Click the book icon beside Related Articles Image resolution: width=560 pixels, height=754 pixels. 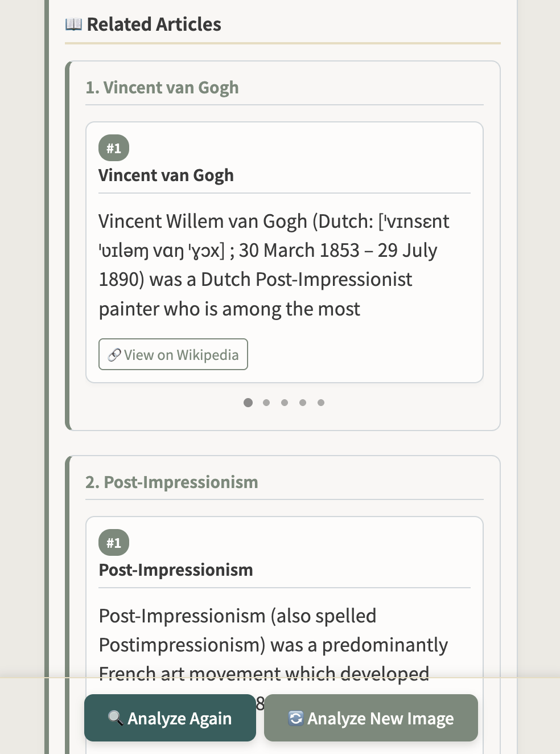73,24
